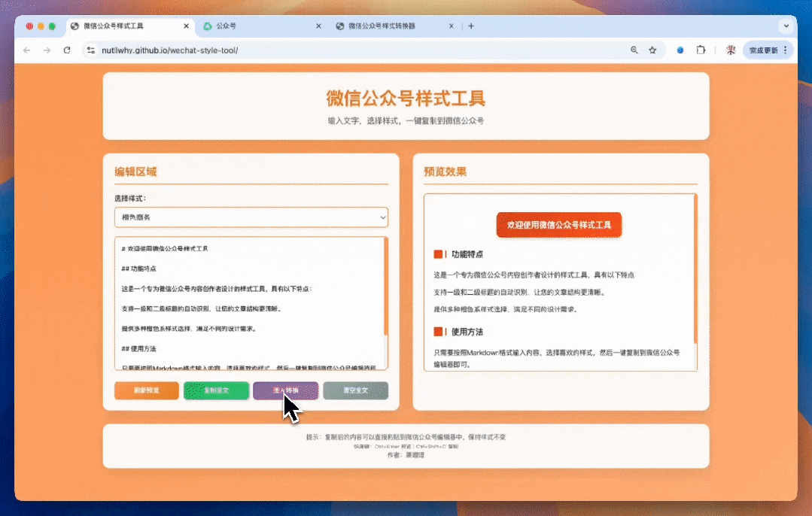812x516 pixels.
Task: Expand the tab search chevron
Action: (786, 26)
